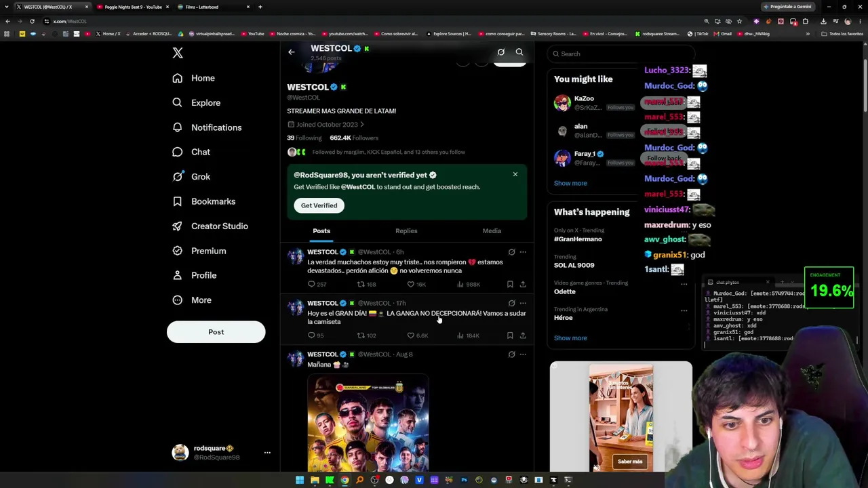Open File Explorer from the taskbar
This screenshot has width=868, height=488.
315,480
